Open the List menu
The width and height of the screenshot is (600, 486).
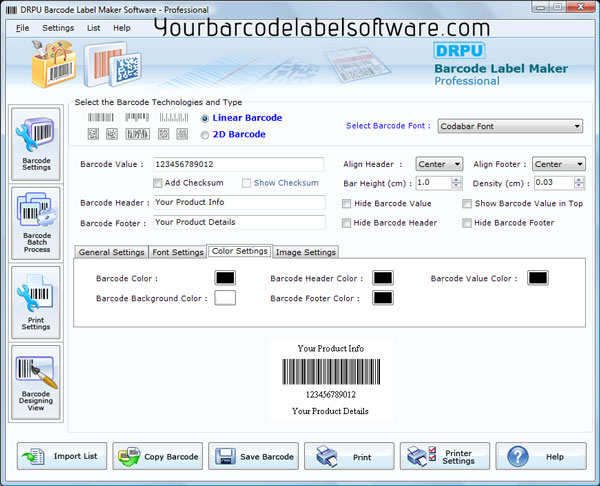93,28
